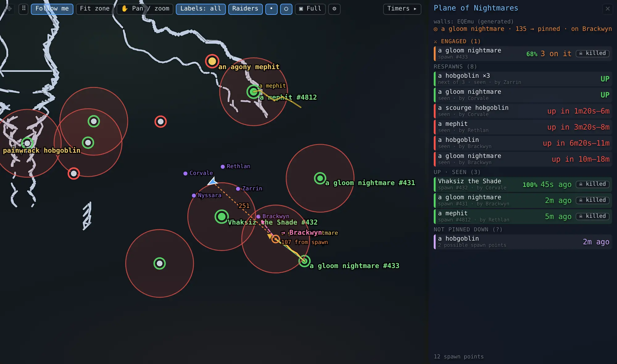Viewport: 617px width, 364px height.
Task: Click gloom nightmare #431 spawn marker
Action: tap(320, 178)
